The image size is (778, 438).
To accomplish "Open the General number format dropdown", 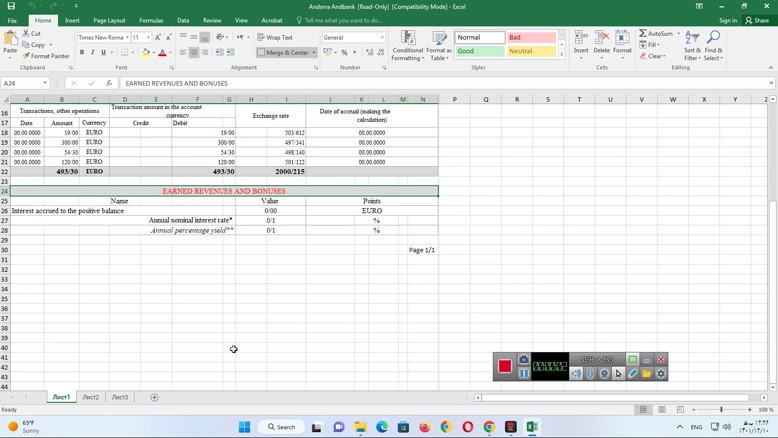I will click(x=382, y=38).
